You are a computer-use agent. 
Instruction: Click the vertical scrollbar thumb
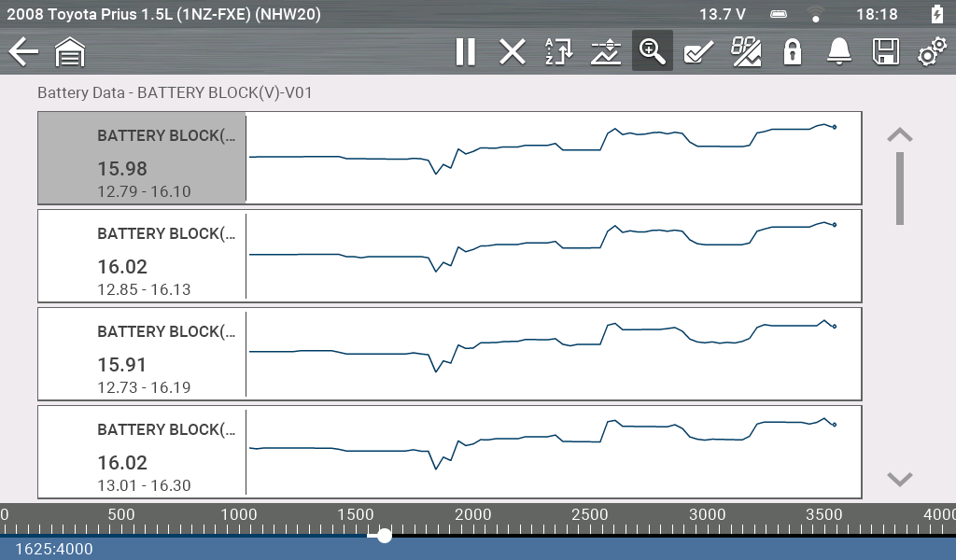(900, 188)
